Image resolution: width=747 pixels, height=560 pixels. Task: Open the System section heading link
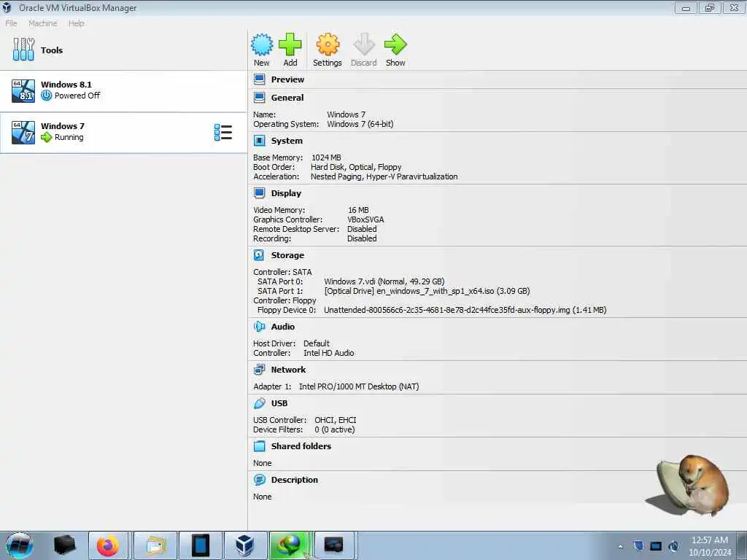click(x=287, y=141)
